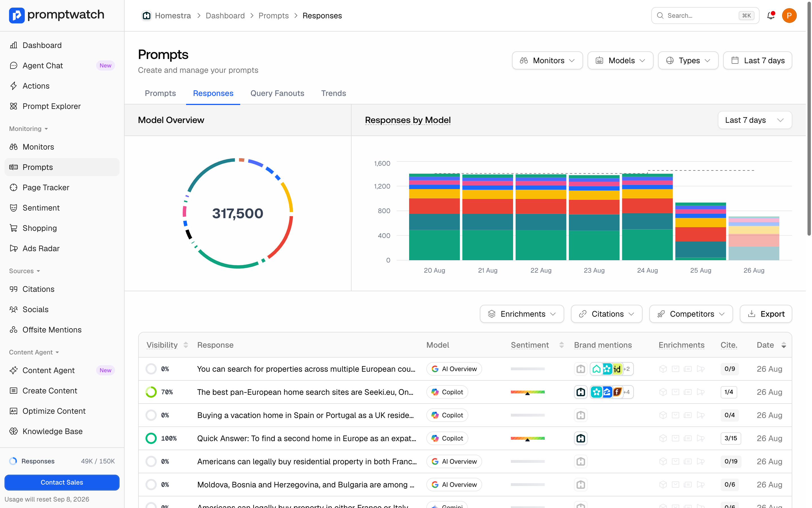Click the Contact Sales button
812x508 pixels.
(62, 482)
